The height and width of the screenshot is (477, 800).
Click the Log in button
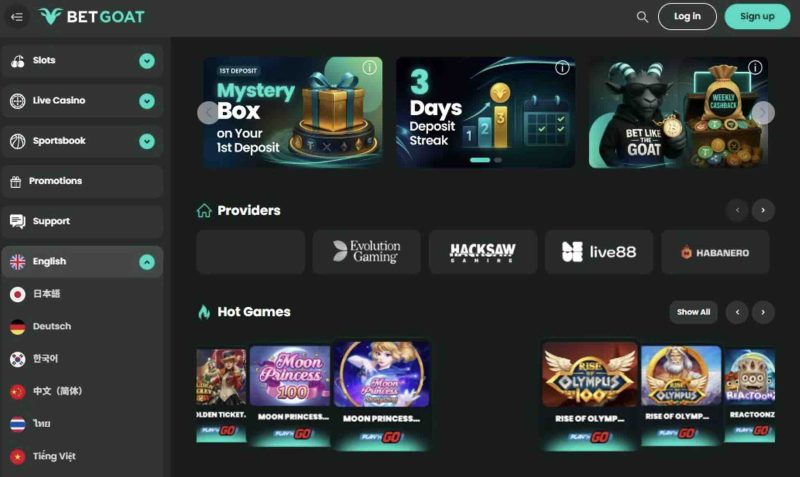(687, 17)
